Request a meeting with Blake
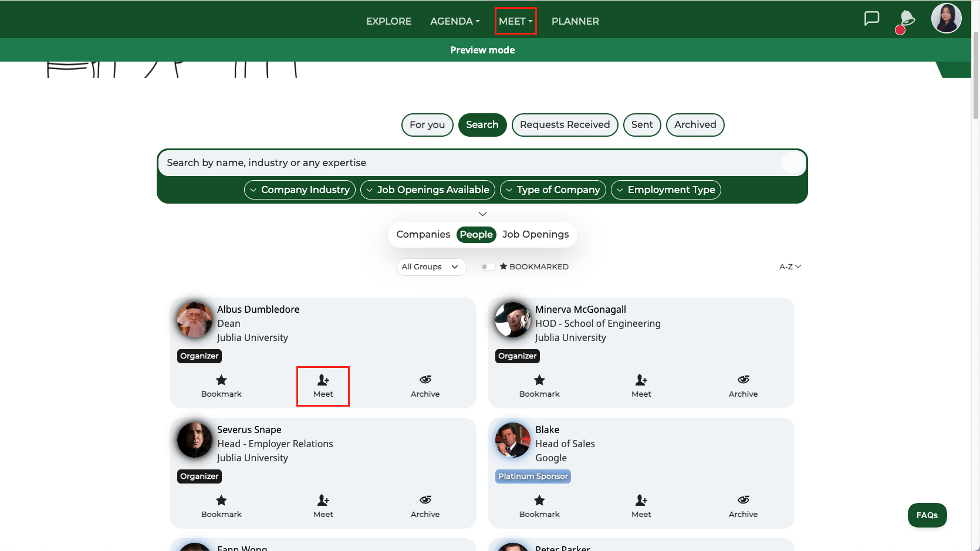 [641, 506]
